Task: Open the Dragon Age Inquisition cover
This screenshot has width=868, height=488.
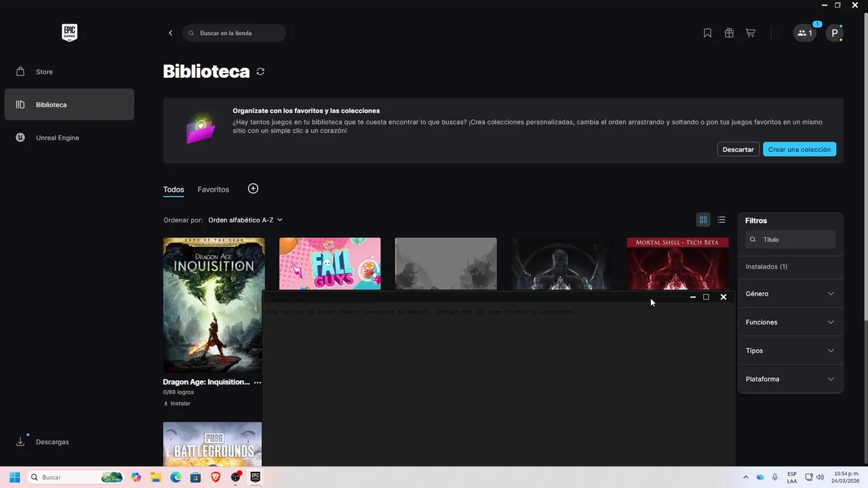Action: pyautogui.click(x=214, y=304)
